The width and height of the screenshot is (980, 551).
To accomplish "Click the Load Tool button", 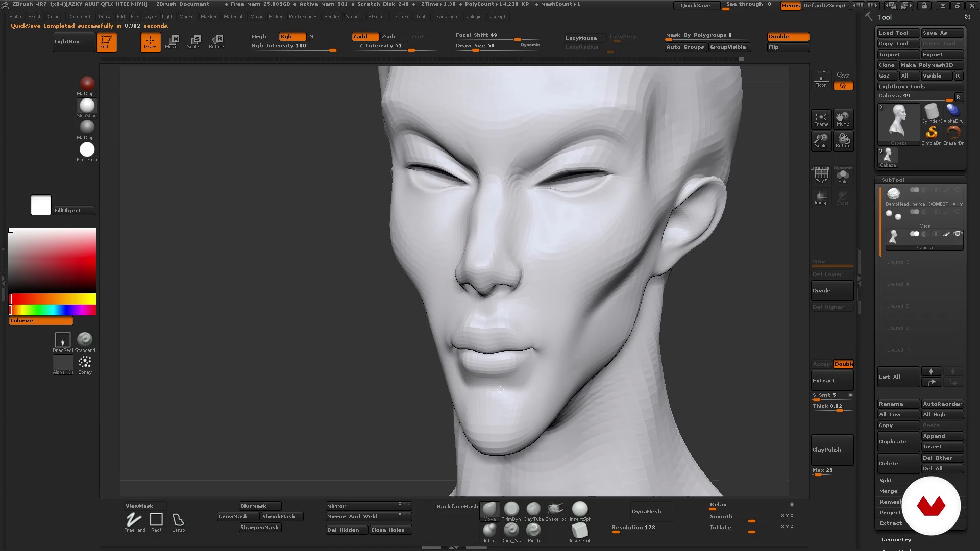I will (898, 33).
